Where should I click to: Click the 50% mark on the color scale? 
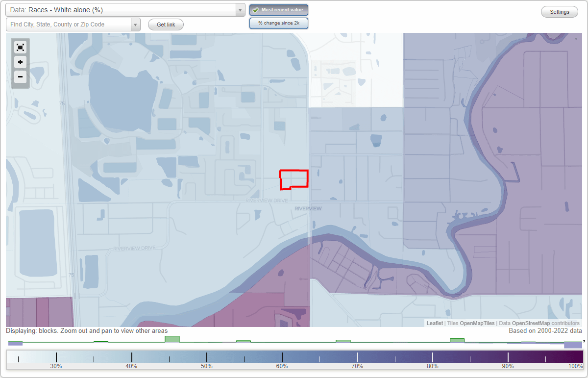(206, 357)
